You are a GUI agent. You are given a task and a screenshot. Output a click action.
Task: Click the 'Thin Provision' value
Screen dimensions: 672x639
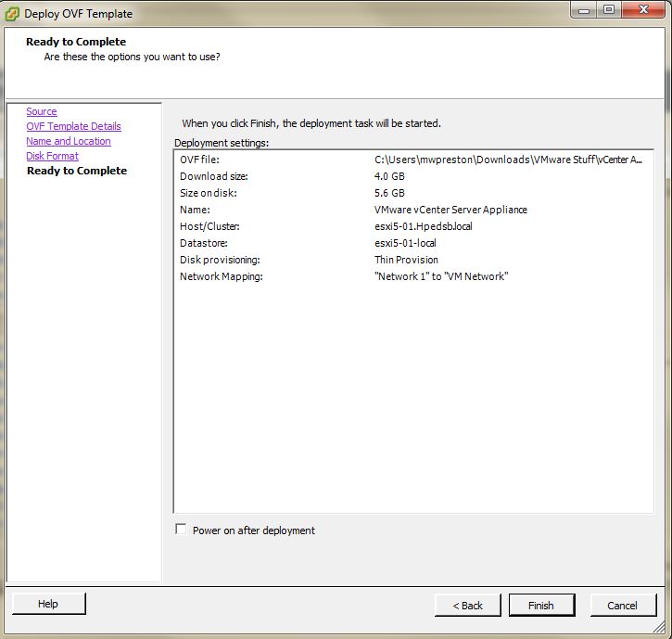[406, 260]
